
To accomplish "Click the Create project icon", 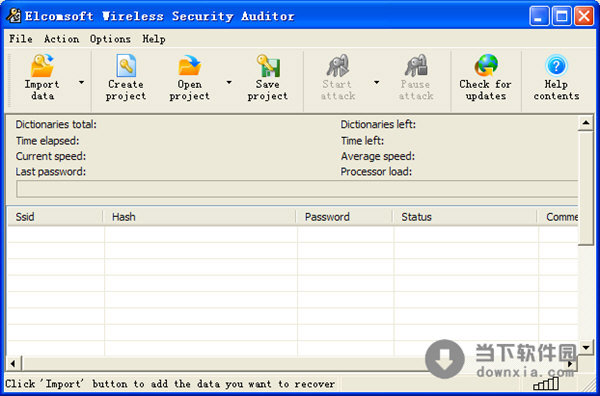I will point(126,65).
